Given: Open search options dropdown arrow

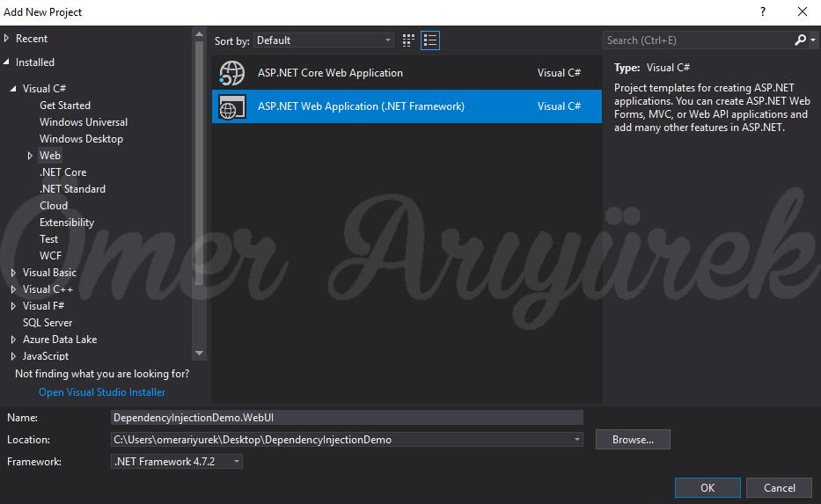Looking at the screenshot, I should (x=812, y=40).
